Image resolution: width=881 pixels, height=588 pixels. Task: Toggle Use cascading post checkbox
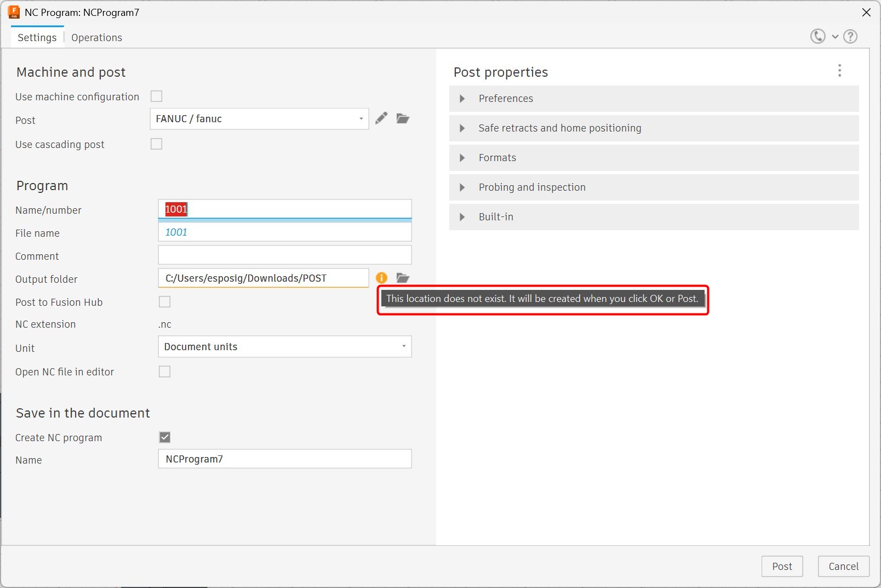click(x=157, y=144)
